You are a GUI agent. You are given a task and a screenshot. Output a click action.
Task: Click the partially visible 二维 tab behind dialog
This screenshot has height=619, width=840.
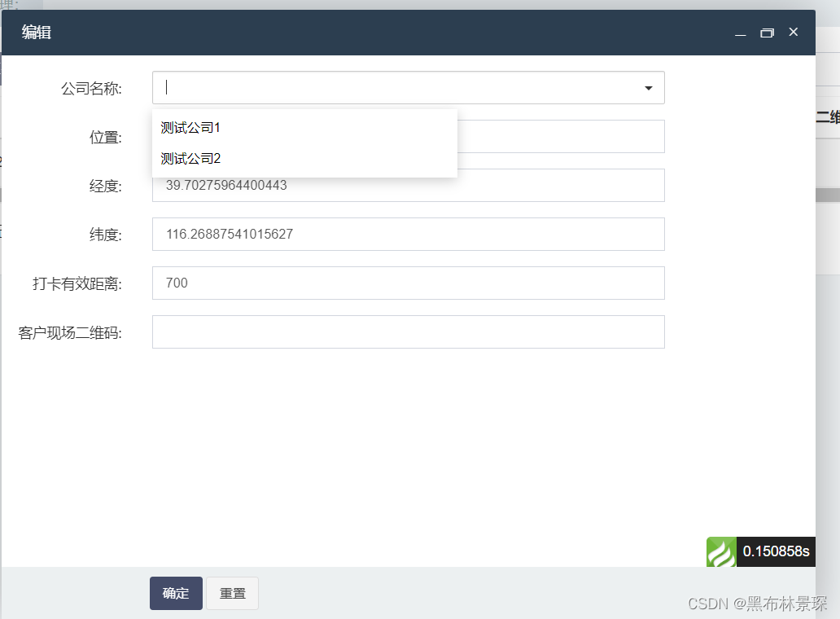pos(830,116)
